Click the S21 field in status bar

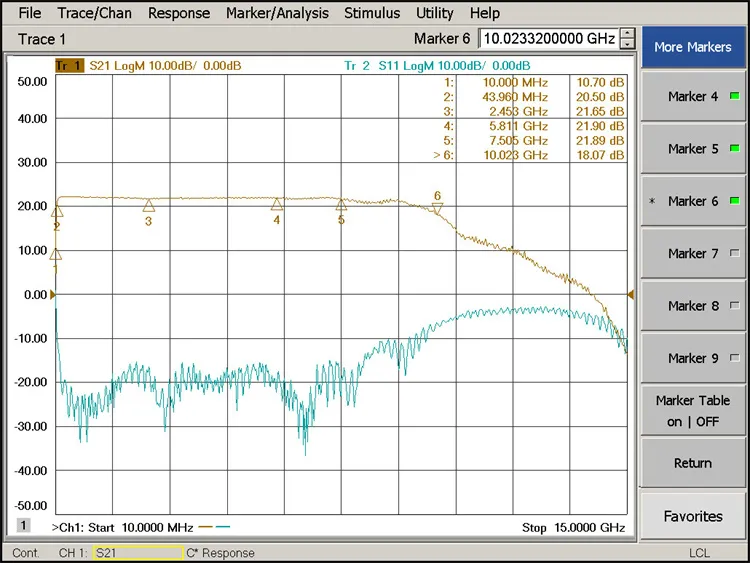tap(138, 553)
